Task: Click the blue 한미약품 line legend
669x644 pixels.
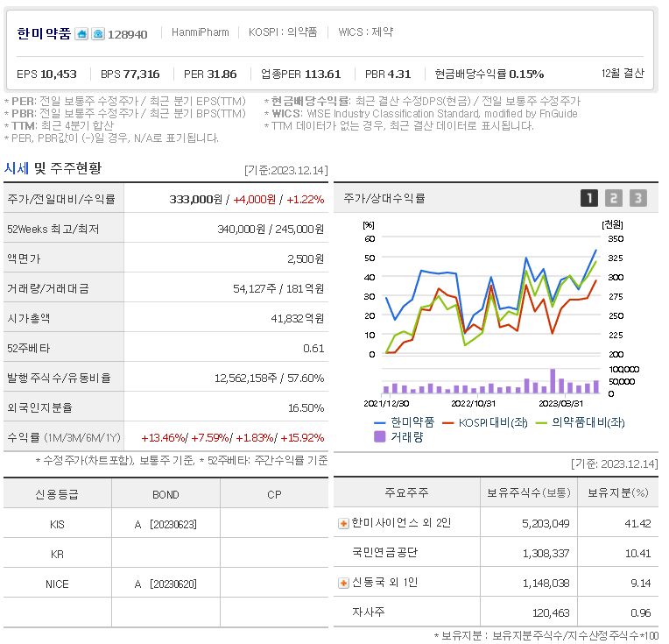Action: tap(404, 422)
